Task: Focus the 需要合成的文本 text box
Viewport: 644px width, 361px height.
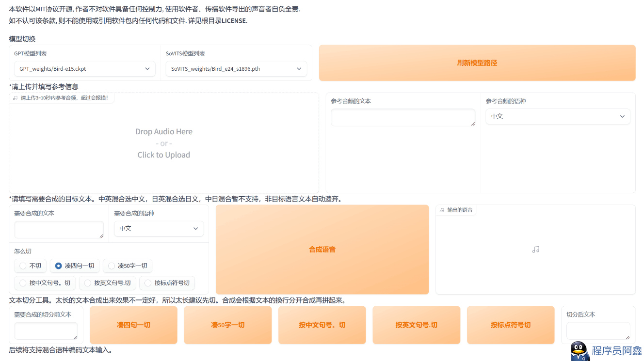Action: (x=59, y=230)
